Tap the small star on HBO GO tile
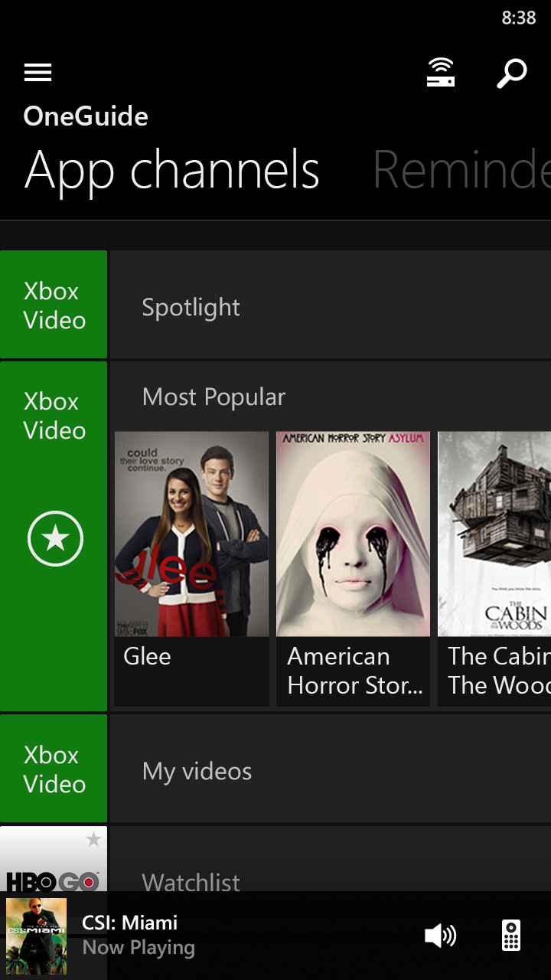551x980 pixels. 93,840
